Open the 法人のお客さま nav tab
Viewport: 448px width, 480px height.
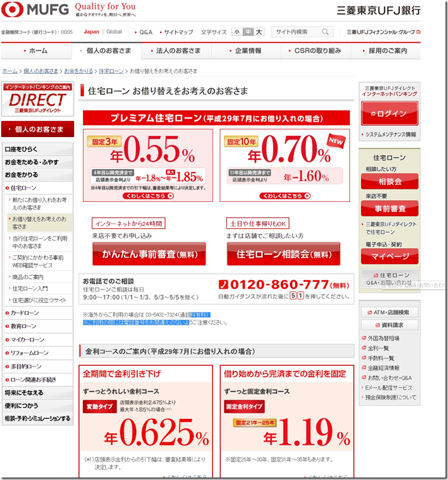click(176, 51)
